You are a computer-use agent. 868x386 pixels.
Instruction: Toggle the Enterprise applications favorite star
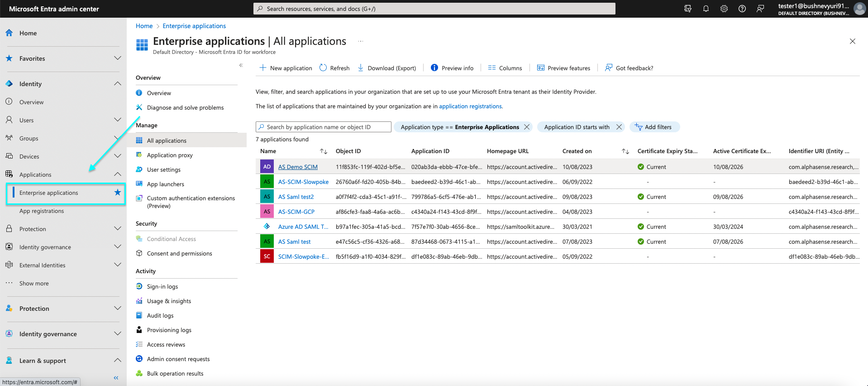click(x=118, y=193)
